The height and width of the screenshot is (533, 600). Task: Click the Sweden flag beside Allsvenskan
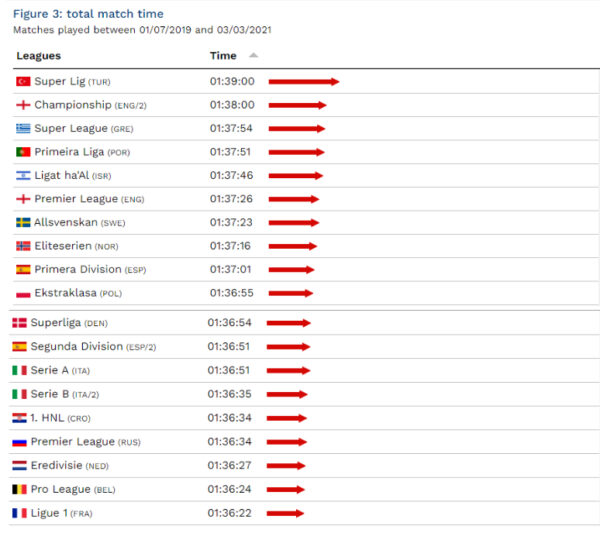click(23, 222)
